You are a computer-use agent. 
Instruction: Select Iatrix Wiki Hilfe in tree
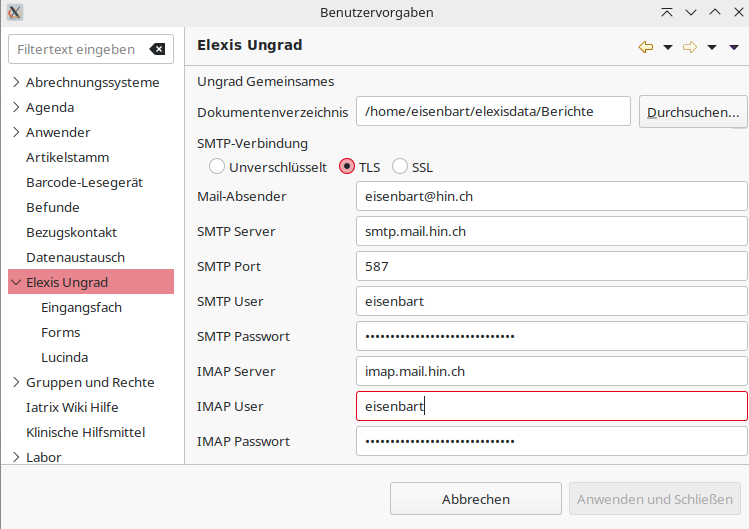[72, 407]
